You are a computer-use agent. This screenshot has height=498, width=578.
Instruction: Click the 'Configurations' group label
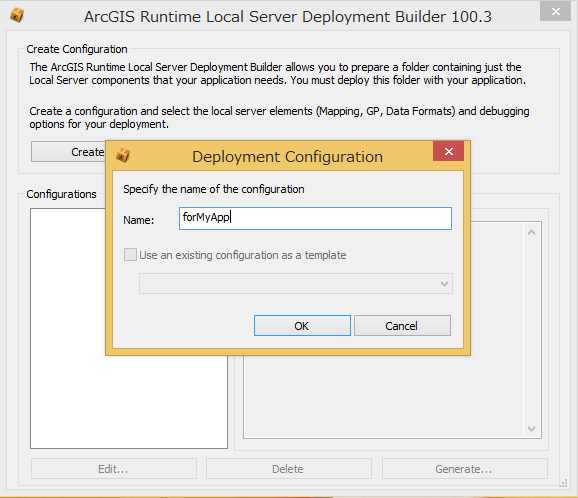click(62, 194)
